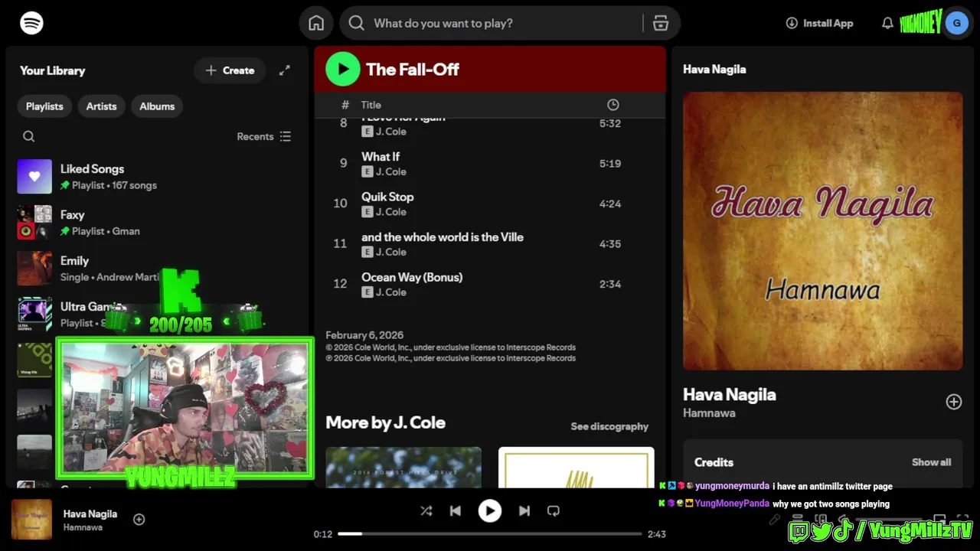Search in Your Library magnifier icon
Viewport: 980px width, 551px height.
[29, 136]
